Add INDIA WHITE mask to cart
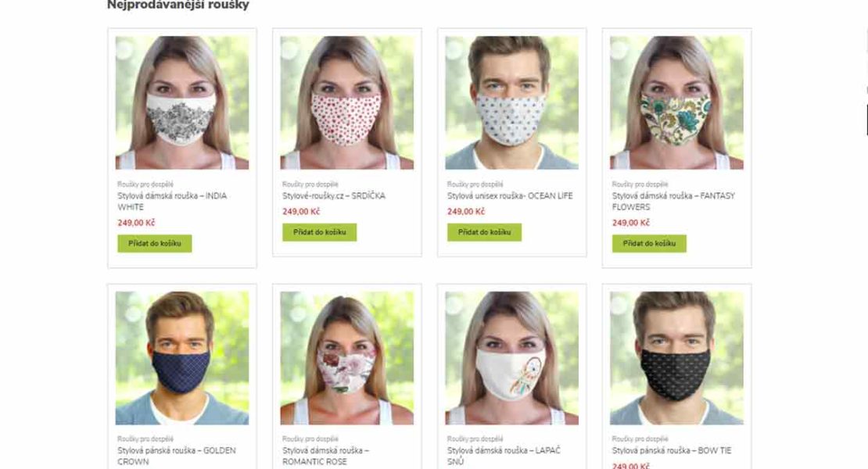The image size is (868, 469). tap(155, 243)
